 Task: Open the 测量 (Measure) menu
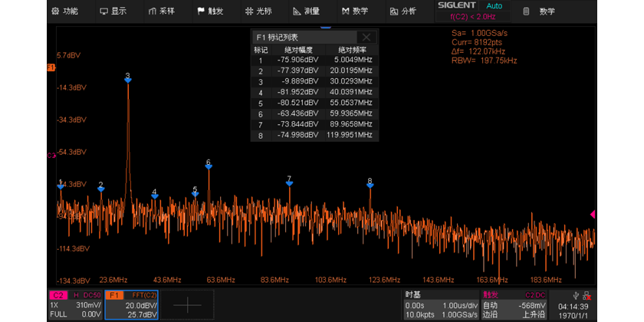(x=306, y=11)
